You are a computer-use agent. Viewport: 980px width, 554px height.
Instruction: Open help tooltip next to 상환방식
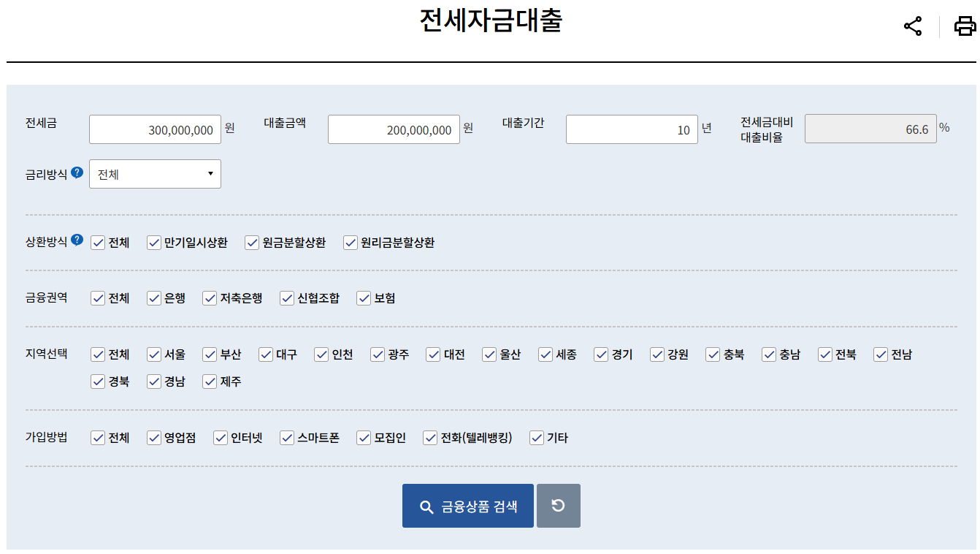[x=77, y=240]
